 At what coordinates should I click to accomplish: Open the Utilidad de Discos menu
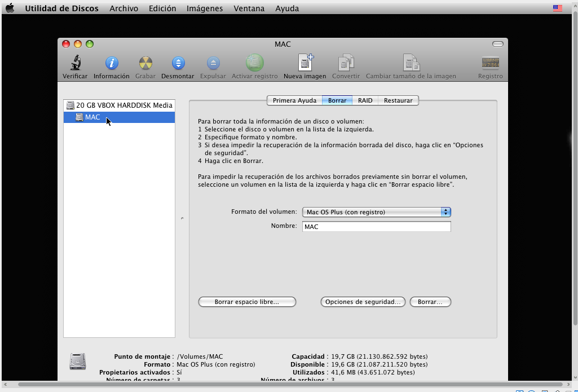click(x=61, y=8)
